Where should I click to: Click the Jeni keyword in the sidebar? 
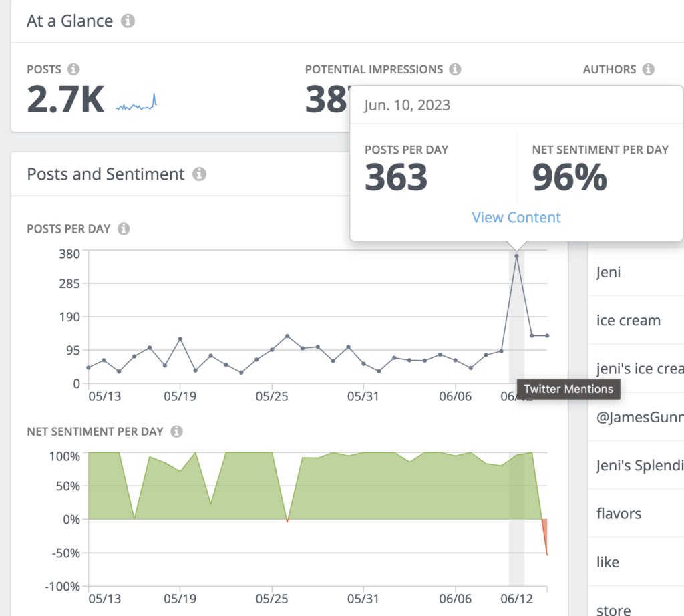(608, 273)
